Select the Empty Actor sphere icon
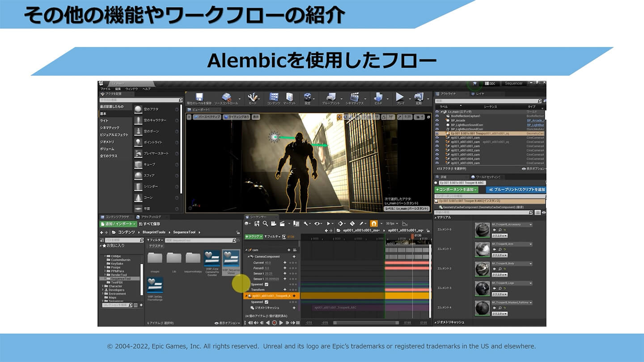644x362 pixels. coord(138,109)
